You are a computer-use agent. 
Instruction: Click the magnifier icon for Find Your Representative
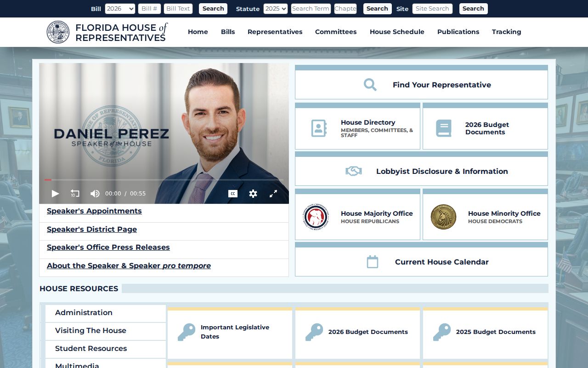point(370,85)
